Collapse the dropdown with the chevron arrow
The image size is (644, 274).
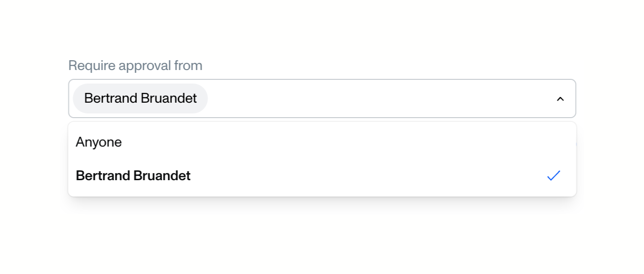(560, 99)
